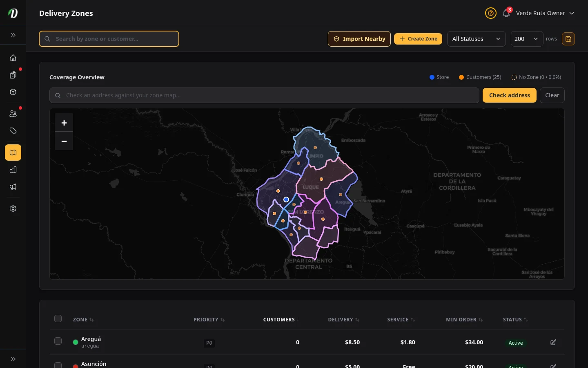View the customers icon with notification dot

click(x=13, y=114)
